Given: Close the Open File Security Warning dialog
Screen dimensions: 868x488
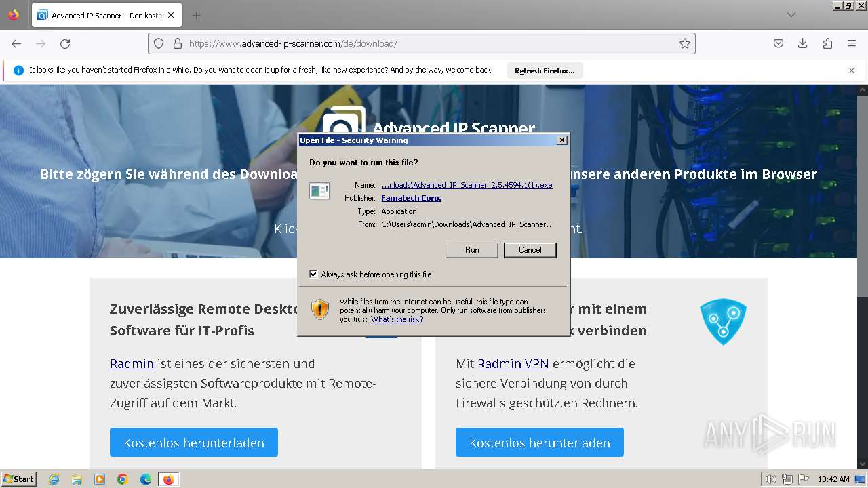Looking at the screenshot, I should [561, 140].
